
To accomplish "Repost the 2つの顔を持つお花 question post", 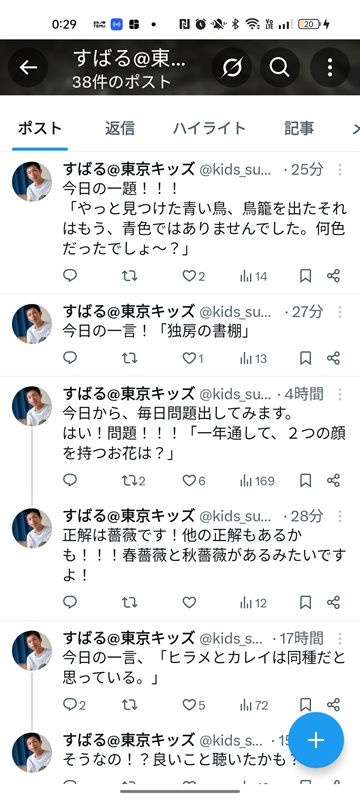I will 134,481.
